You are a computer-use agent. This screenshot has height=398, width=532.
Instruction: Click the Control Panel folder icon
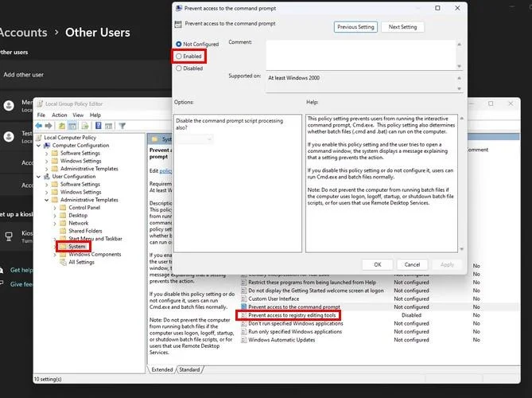63,208
